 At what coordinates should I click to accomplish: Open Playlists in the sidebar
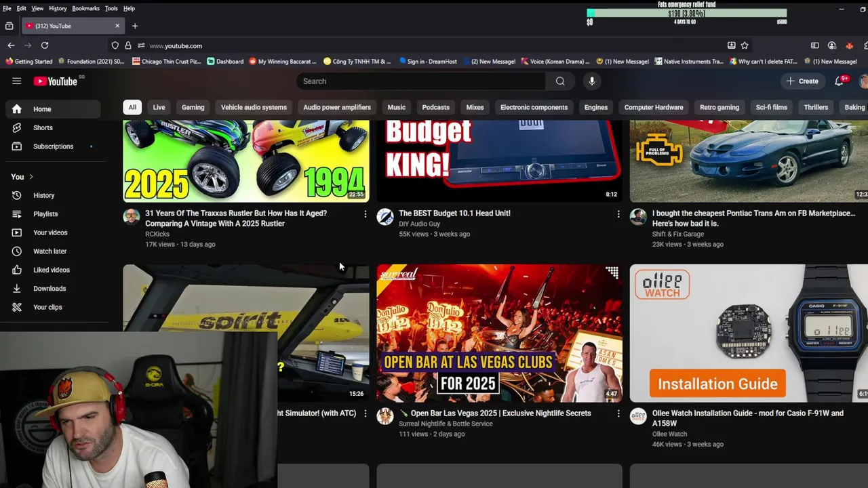pos(54,214)
